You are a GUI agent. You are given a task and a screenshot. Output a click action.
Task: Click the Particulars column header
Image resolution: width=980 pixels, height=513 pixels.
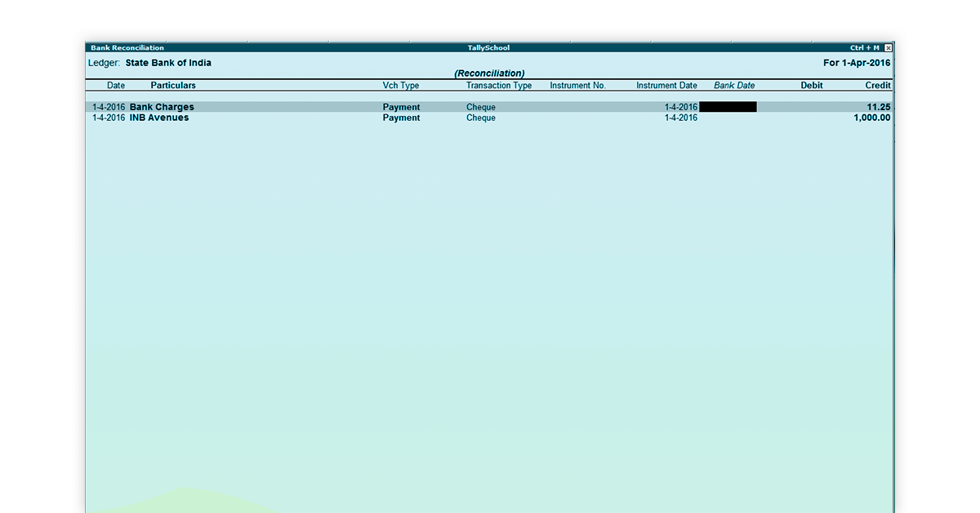(173, 86)
